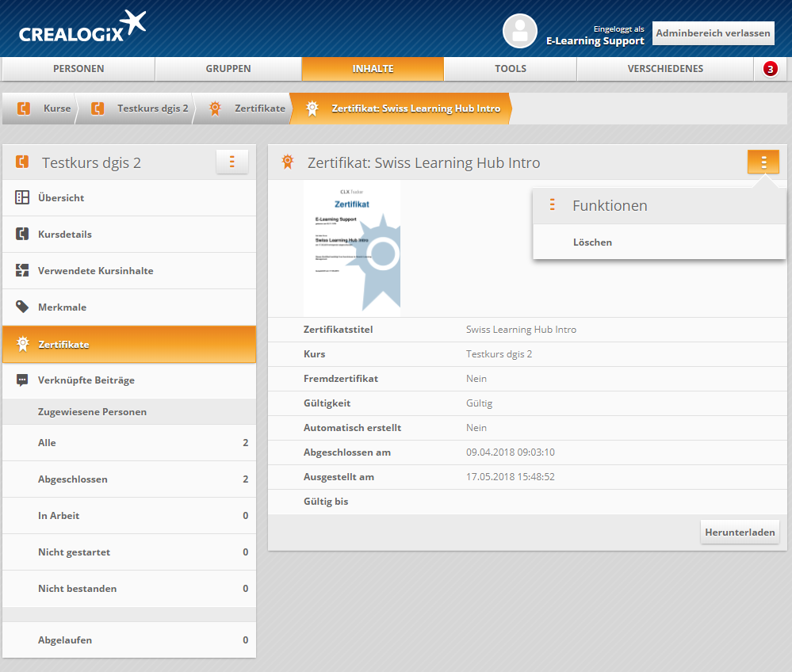Open the certificate preview thumbnail

pos(352,249)
